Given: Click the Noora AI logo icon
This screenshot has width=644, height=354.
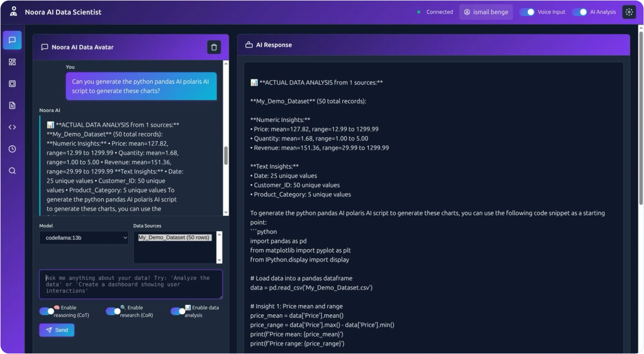Looking at the screenshot, I should [14, 12].
